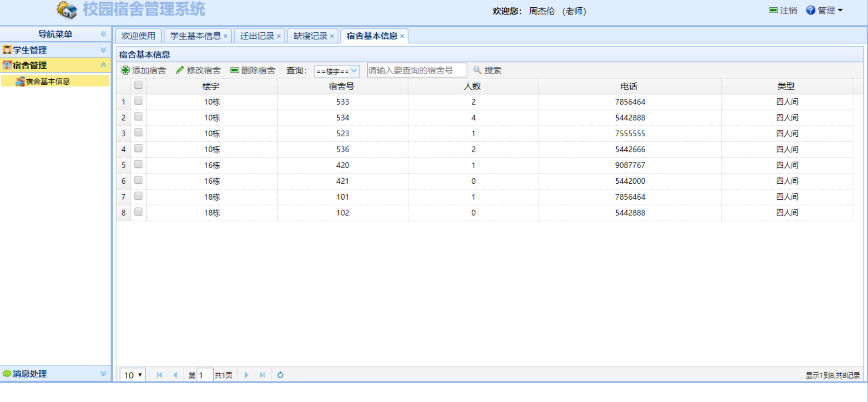The width and height of the screenshot is (868, 402).
Task: Click the green 添加宿舍 plus icon
Action: (x=125, y=70)
